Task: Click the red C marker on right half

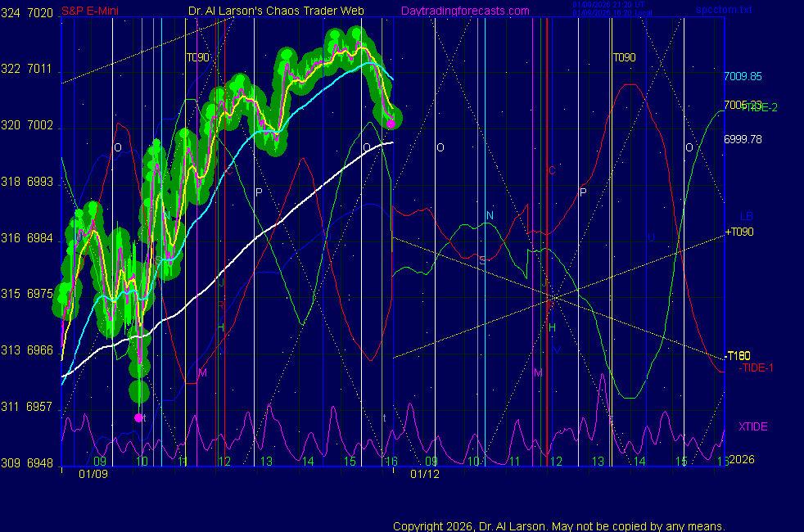Action: (x=552, y=170)
